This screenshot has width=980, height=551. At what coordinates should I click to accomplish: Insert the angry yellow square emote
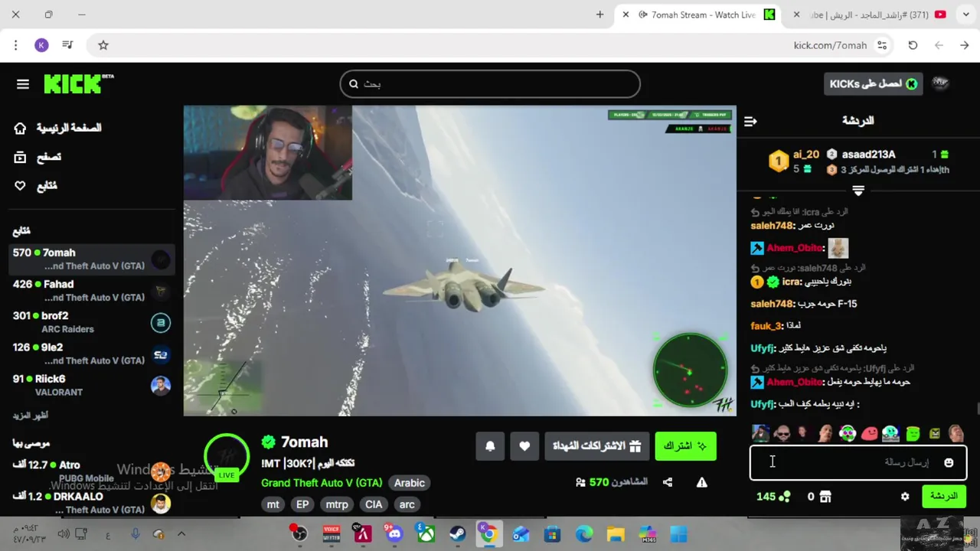point(935,434)
